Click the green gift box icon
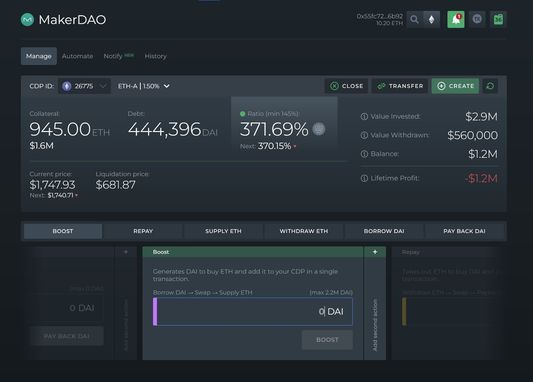The width and height of the screenshot is (533, 382). (498, 19)
